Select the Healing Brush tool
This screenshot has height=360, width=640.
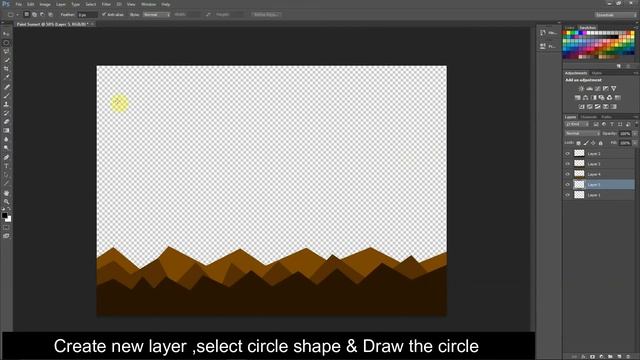pyautogui.click(x=6, y=87)
